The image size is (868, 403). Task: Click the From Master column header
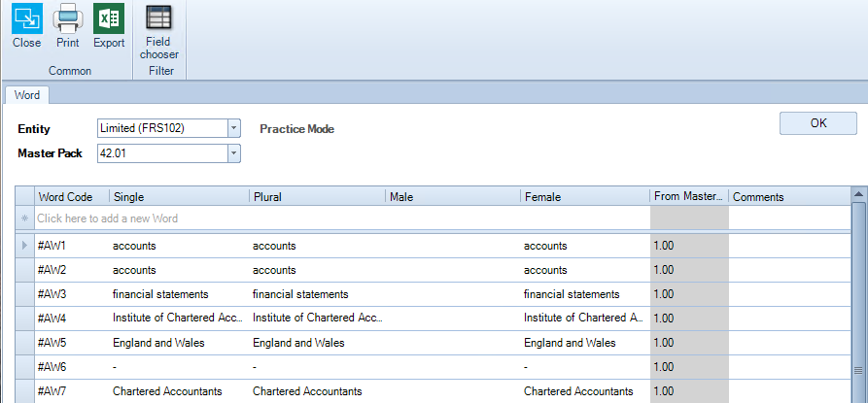(x=689, y=197)
